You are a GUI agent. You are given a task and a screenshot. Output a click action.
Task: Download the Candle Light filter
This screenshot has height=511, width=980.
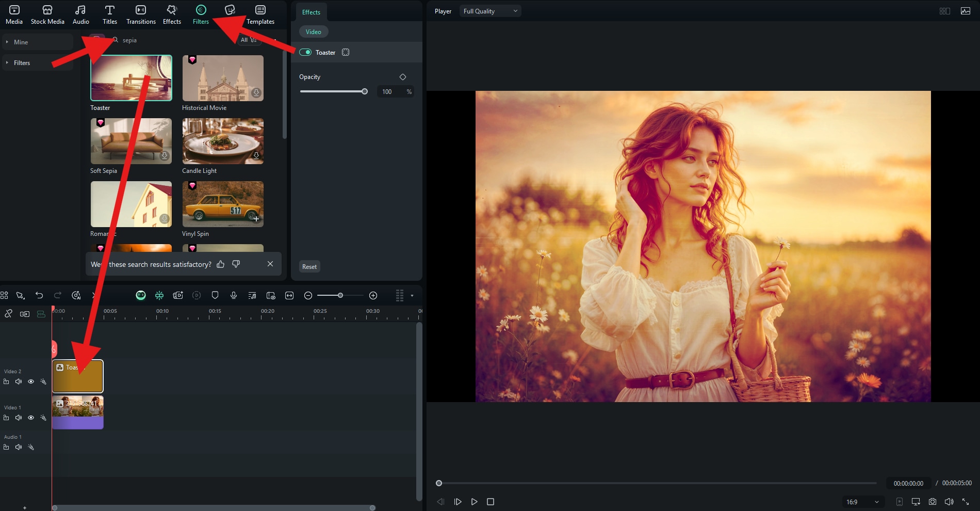(256, 155)
